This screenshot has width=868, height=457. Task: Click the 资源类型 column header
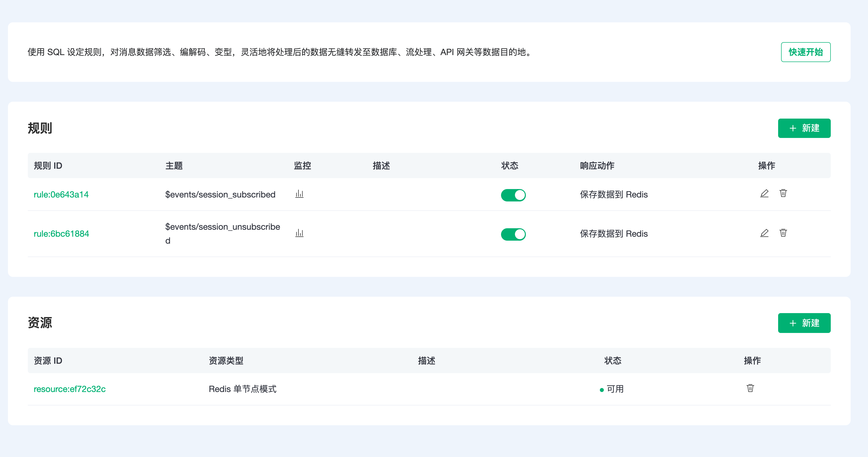tap(226, 361)
